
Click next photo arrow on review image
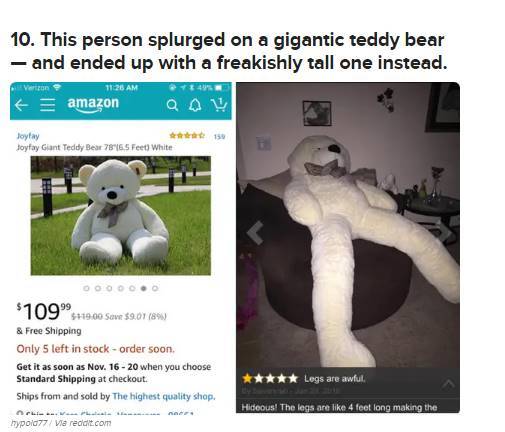coord(445,232)
